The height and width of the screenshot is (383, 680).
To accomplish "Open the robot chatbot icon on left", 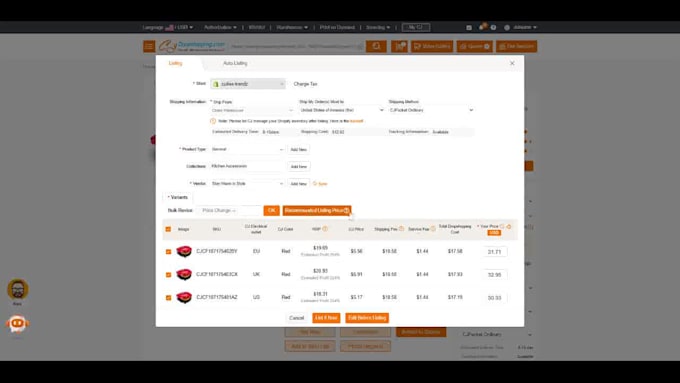I will (x=17, y=324).
